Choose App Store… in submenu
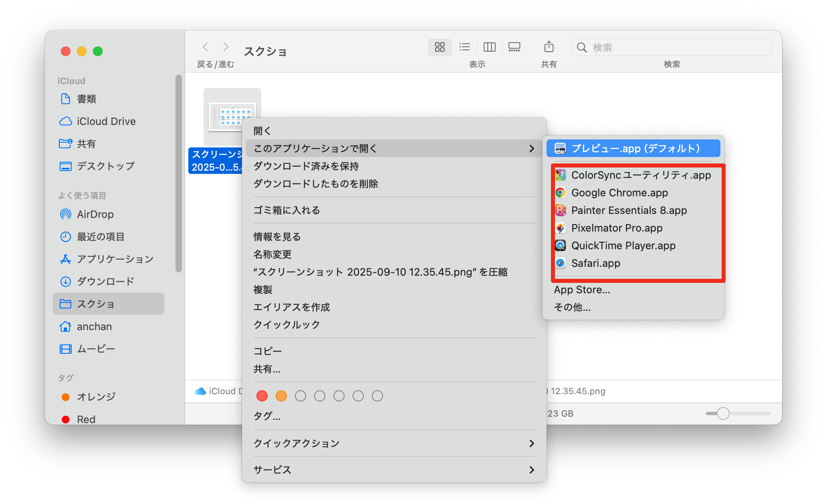Viewport: 827px width, 504px height. 633,289
